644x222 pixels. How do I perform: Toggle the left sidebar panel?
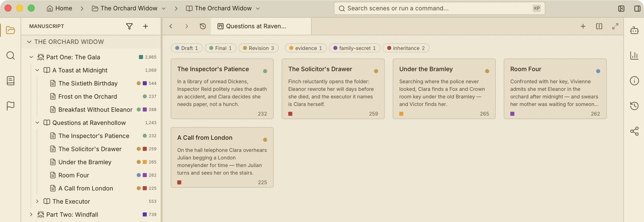[621, 8]
